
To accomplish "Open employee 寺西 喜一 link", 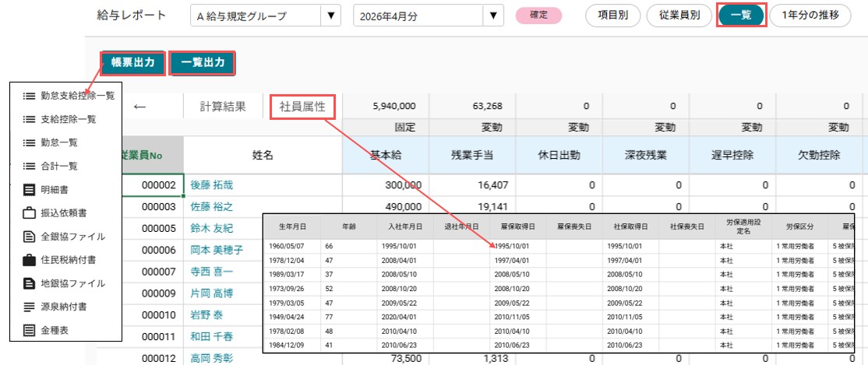I will [x=211, y=272].
